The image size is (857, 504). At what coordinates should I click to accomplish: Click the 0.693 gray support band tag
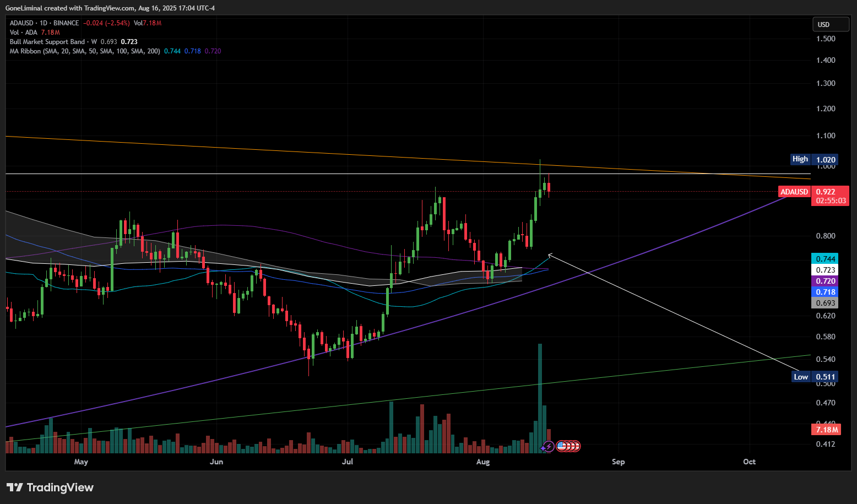click(x=825, y=303)
